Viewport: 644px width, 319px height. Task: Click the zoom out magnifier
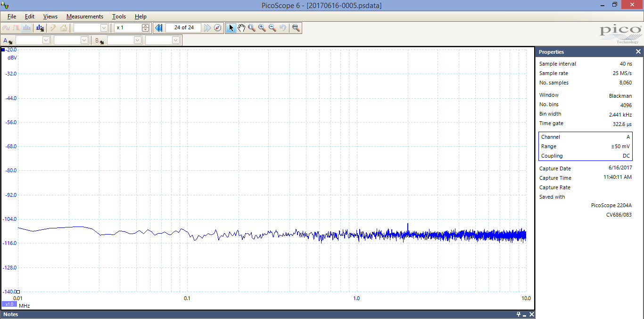tap(272, 28)
